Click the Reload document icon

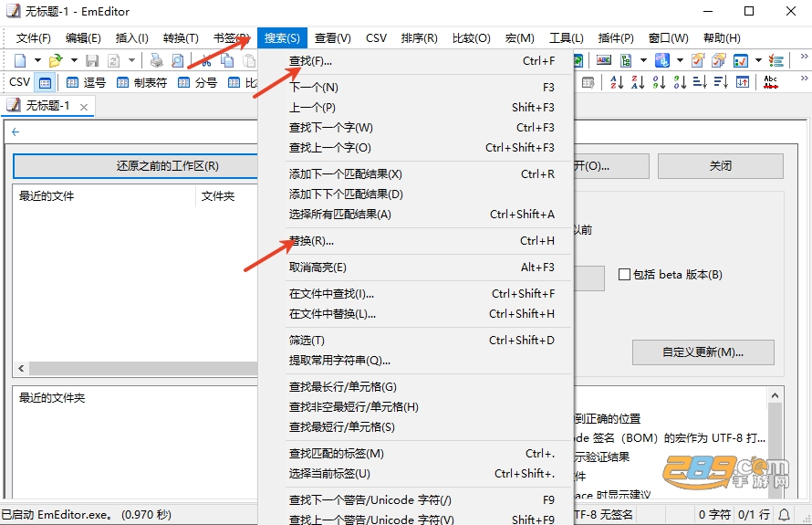(x=113, y=60)
